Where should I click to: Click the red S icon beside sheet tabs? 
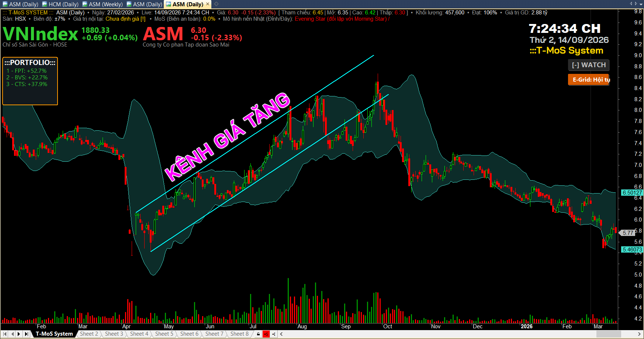[x=266, y=334]
